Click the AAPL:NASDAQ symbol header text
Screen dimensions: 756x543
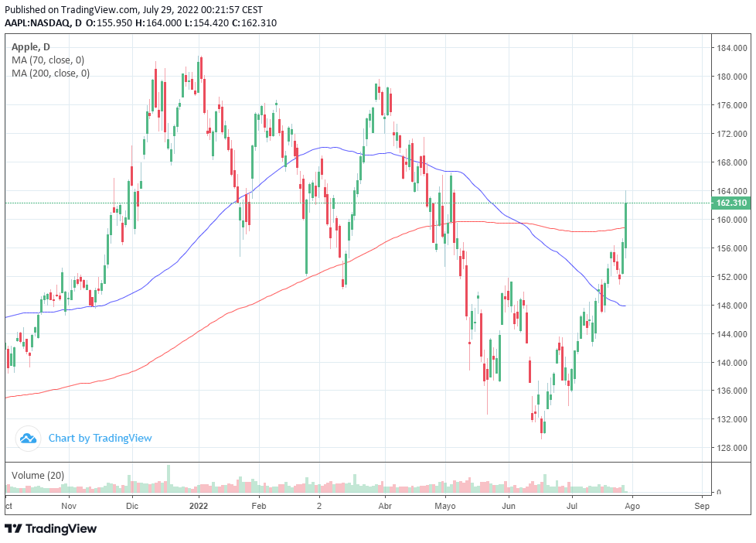pos(38,22)
